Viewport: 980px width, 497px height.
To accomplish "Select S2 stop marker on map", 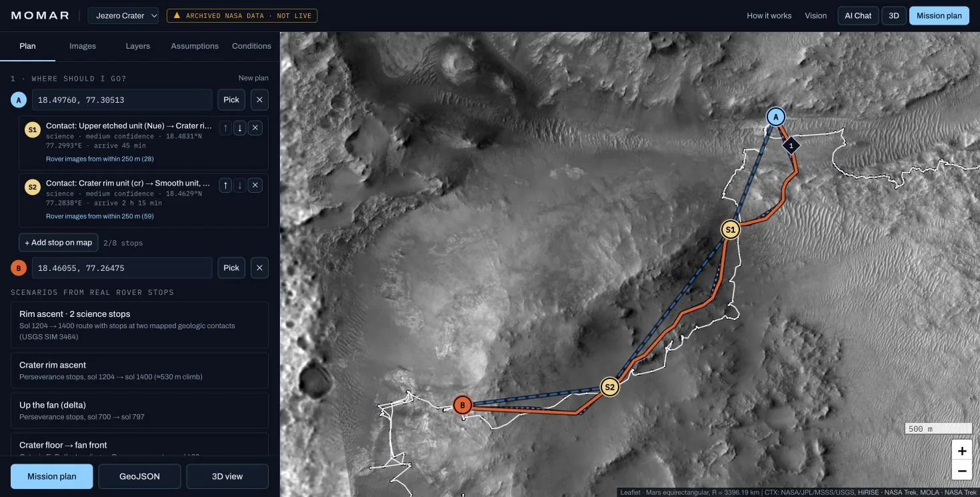I will point(609,387).
